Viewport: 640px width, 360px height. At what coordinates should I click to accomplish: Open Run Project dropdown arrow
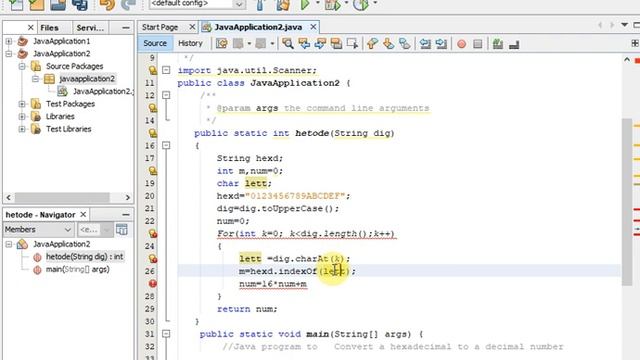[318, 3]
